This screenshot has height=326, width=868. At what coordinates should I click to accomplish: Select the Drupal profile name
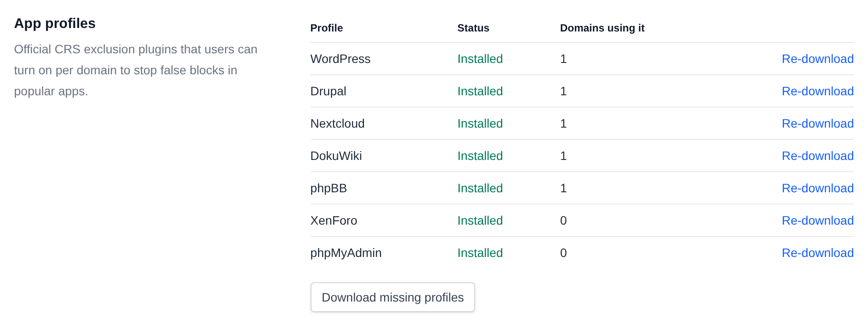(328, 91)
